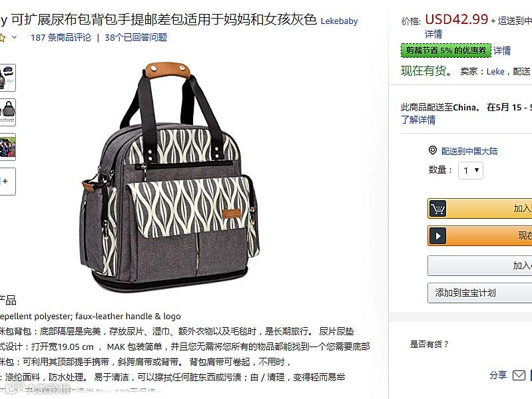Screen dimensions: 532x399
Task: Click the play arrow icon on buy-now button
Action: (x=437, y=236)
